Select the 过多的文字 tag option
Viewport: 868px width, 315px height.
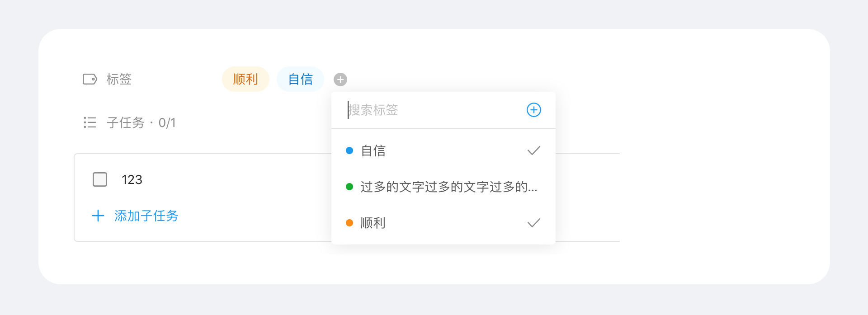click(x=443, y=187)
